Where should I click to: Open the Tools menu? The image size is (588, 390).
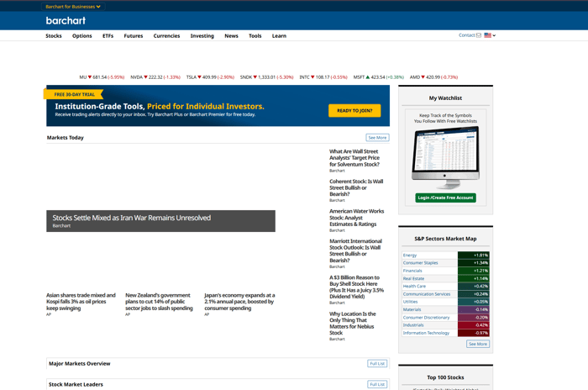coord(255,35)
